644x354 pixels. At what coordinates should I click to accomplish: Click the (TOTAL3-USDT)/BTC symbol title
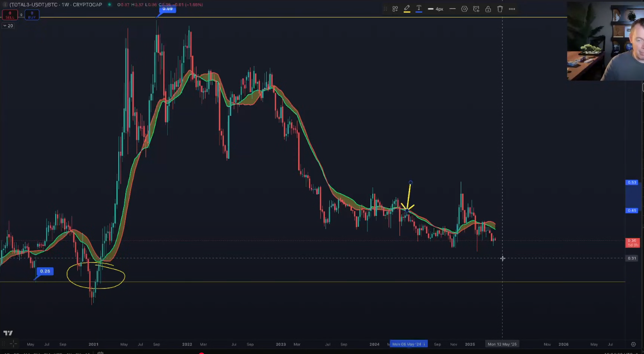pyautogui.click(x=34, y=5)
